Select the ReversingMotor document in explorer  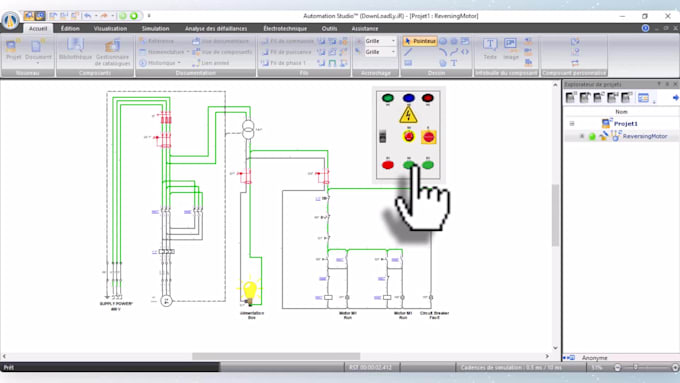point(644,136)
